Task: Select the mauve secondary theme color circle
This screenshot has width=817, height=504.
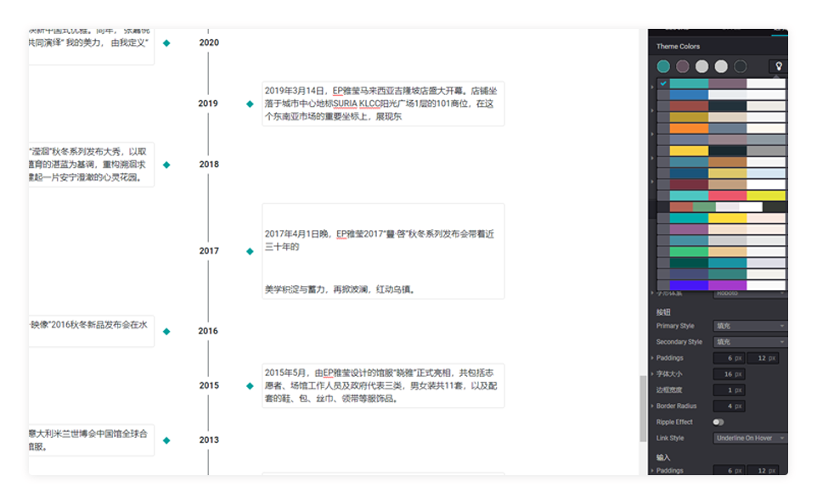Action: pos(683,66)
